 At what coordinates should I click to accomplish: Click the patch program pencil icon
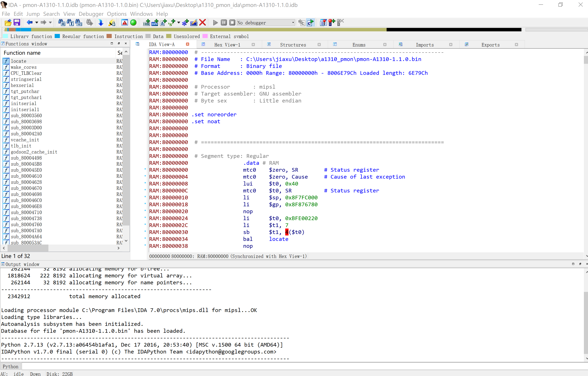click(194, 22)
